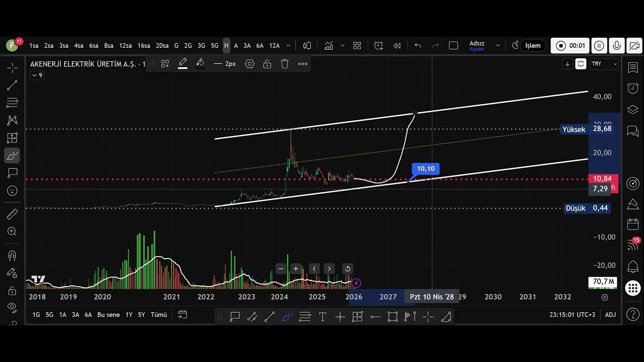
Task: Open indicator templates grid
Action: point(357,46)
